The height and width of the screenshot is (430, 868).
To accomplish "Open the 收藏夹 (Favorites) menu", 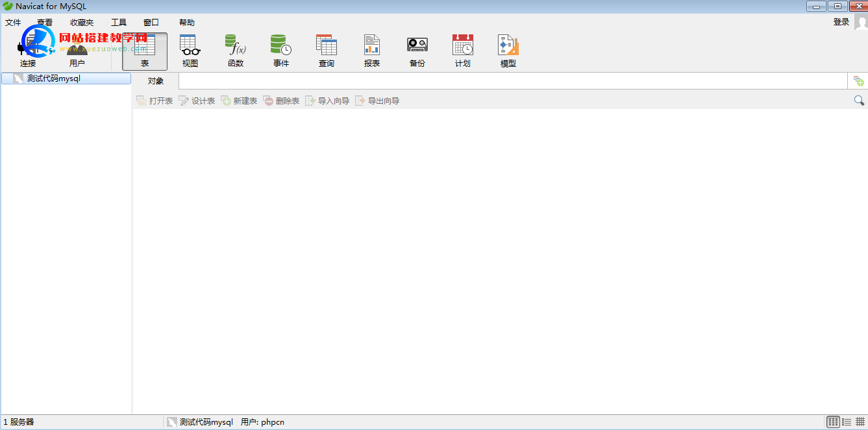I will pyautogui.click(x=82, y=23).
